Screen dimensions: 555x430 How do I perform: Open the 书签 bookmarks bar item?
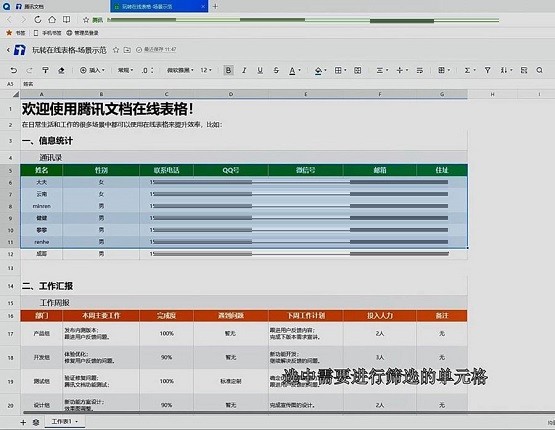[16, 33]
